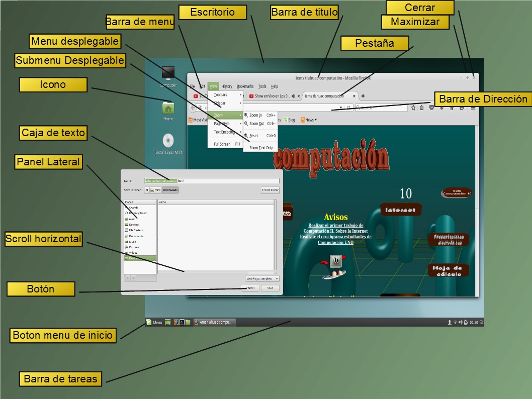Switch to the iems tlahuac computación tab
532x399 pixels.
click(x=327, y=96)
